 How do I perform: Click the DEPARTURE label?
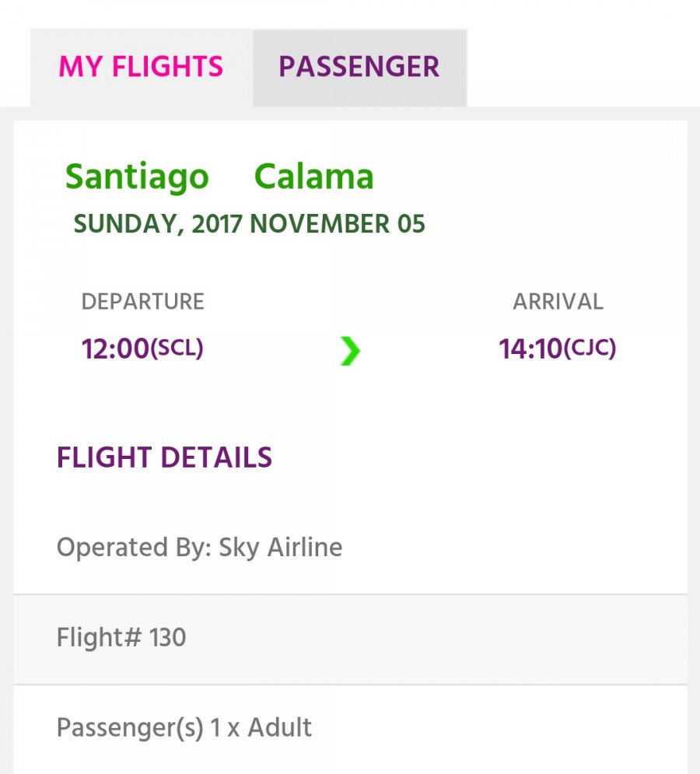pos(142,302)
